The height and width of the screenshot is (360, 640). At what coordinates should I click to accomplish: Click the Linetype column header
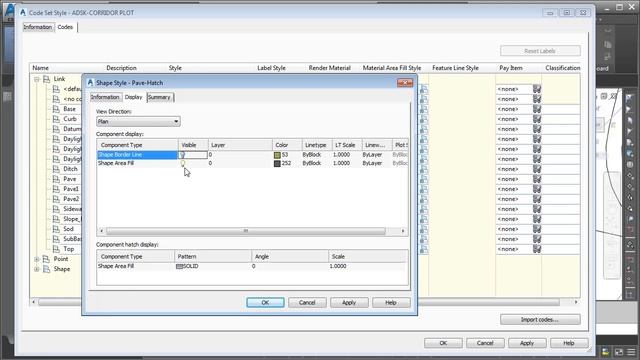[x=317, y=145]
